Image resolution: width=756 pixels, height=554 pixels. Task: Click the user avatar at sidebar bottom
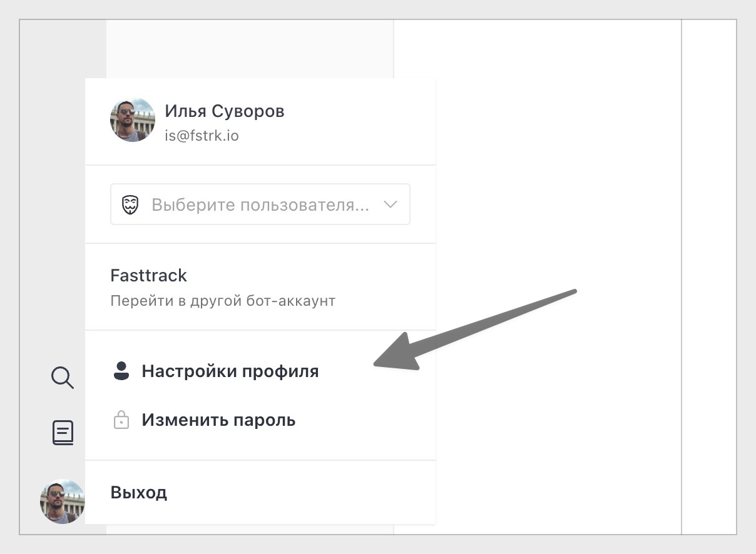pyautogui.click(x=62, y=501)
